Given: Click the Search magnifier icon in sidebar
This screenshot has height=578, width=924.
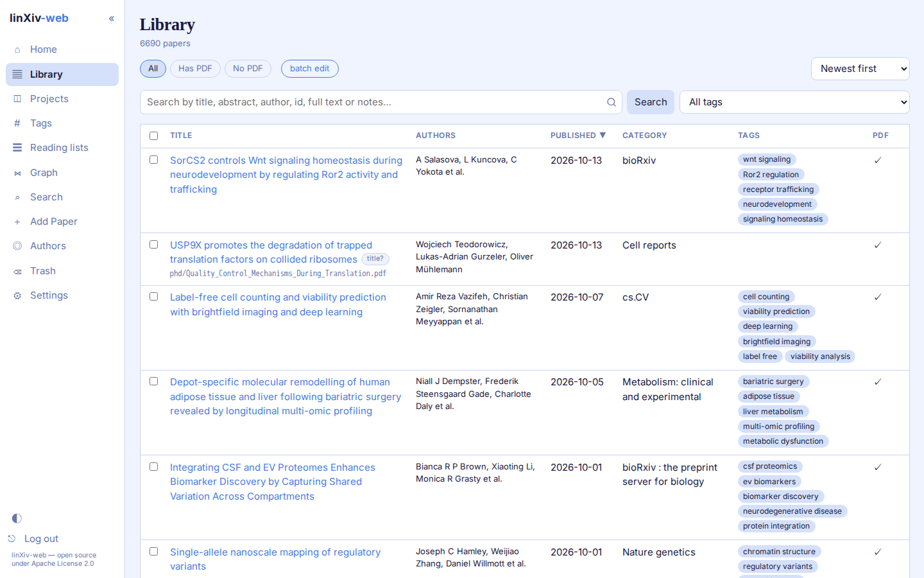Looking at the screenshot, I should [x=17, y=197].
